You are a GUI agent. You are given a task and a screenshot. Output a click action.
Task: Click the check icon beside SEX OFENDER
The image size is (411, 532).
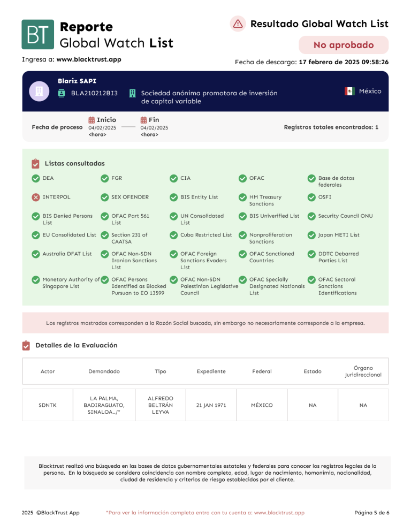point(104,197)
